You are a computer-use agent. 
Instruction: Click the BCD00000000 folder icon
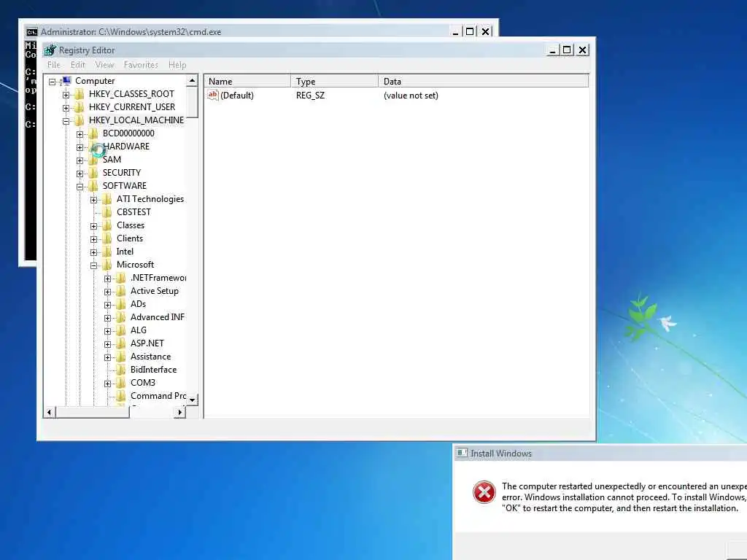93,133
